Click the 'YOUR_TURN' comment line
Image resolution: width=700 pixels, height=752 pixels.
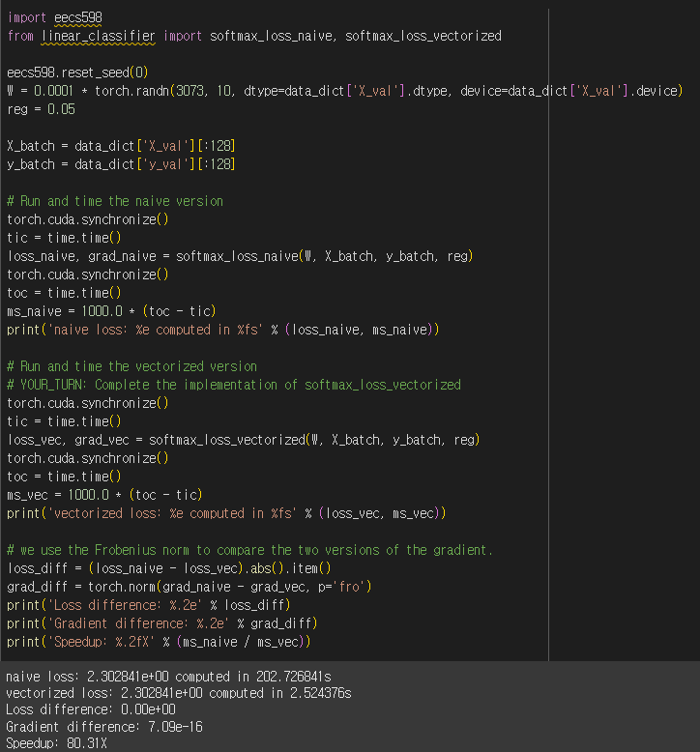234,385
